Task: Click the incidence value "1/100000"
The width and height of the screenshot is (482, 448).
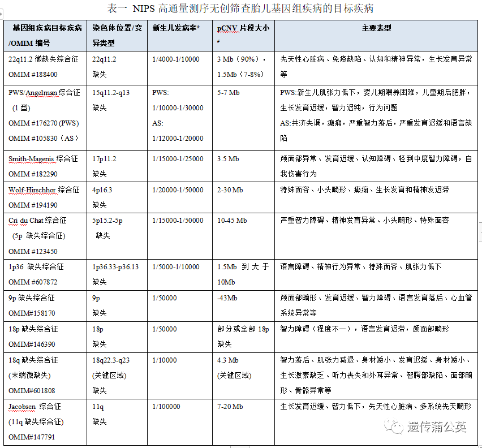Action: pos(166,407)
